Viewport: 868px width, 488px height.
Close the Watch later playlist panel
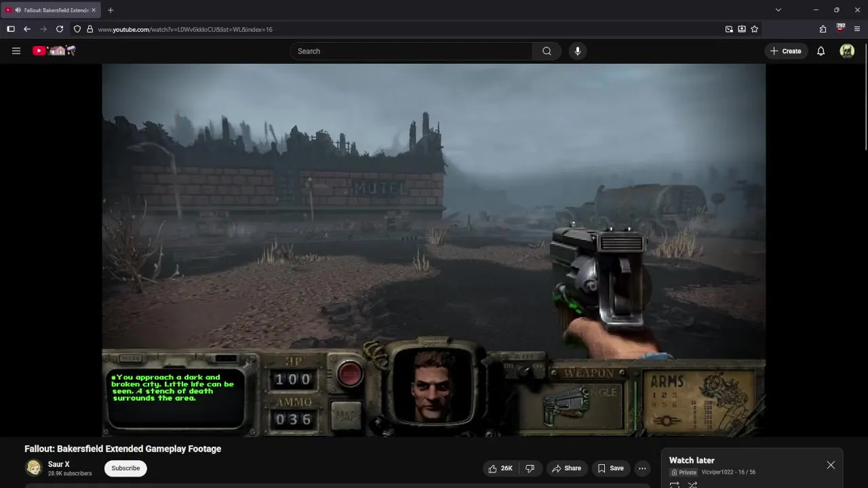coord(831,465)
